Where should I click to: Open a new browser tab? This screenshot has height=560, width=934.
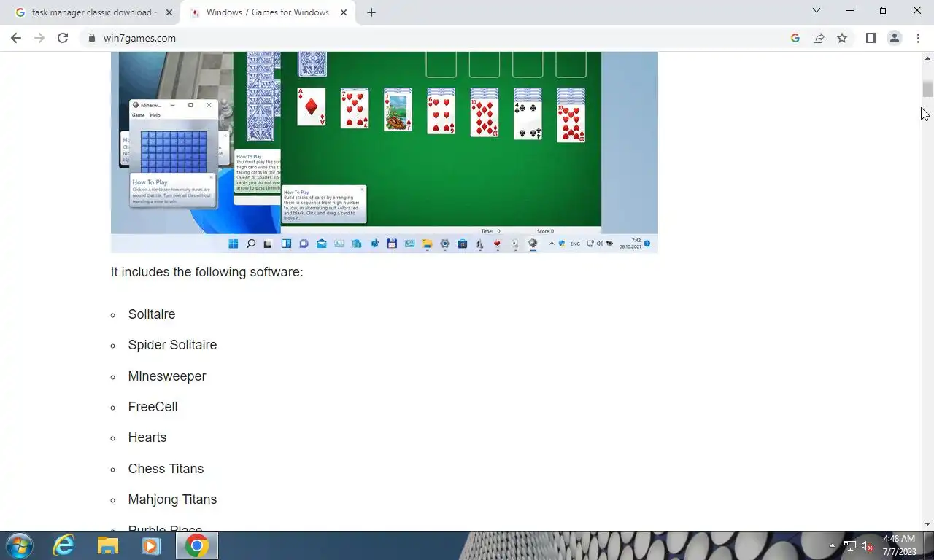371,12
